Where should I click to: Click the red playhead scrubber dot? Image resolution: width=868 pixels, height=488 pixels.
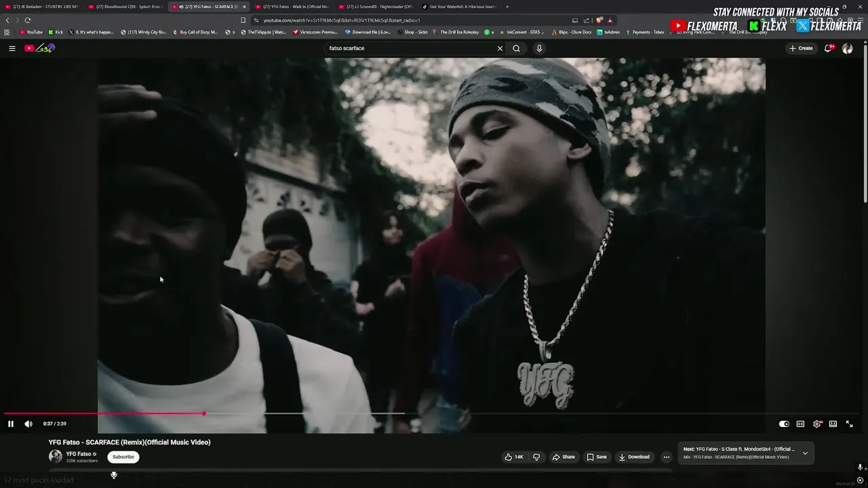203,413
